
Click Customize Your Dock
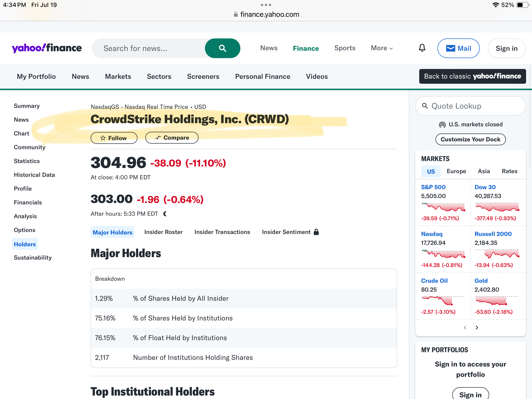pos(470,139)
